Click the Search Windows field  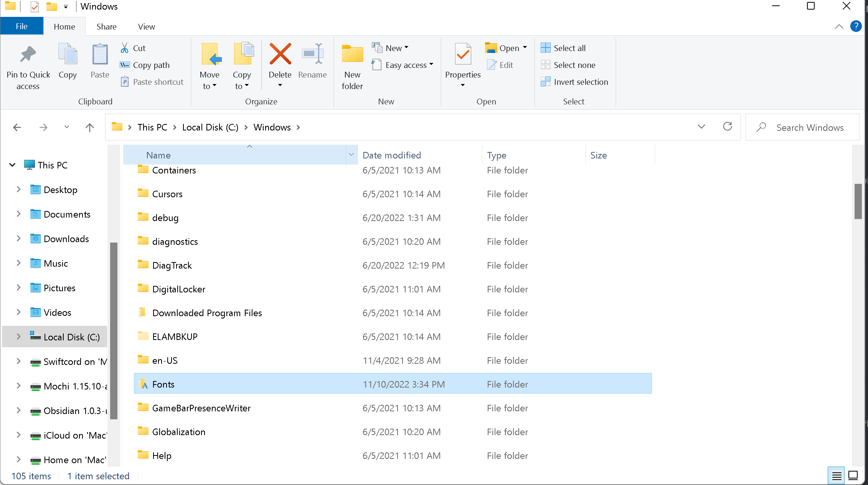pos(810,127)
